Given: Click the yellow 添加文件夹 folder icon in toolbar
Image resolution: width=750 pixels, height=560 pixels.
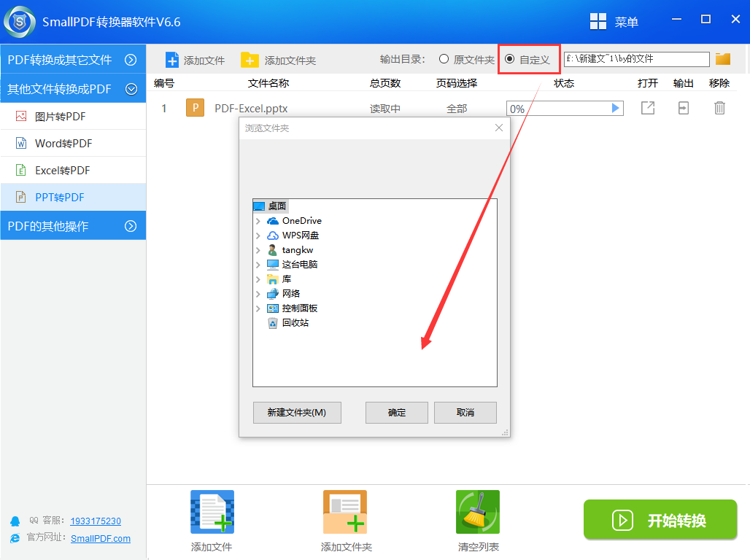Looking at the screenshot, I should click(250, 60).
